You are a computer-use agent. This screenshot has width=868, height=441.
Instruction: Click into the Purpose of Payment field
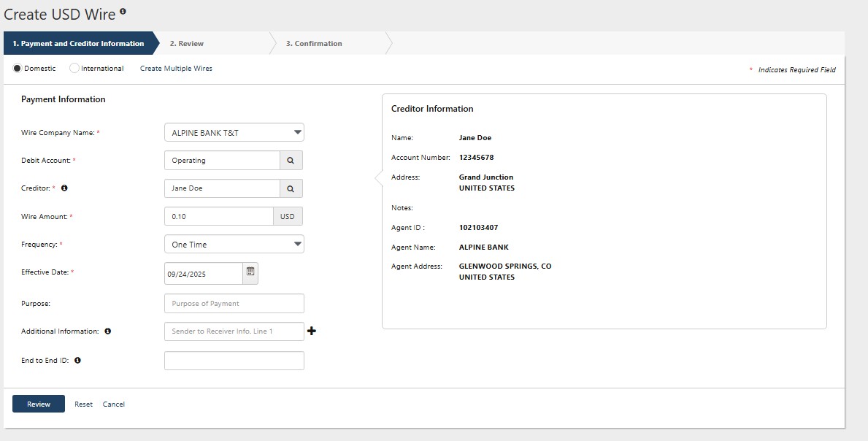pyautogui.click(x=234, y=304)
